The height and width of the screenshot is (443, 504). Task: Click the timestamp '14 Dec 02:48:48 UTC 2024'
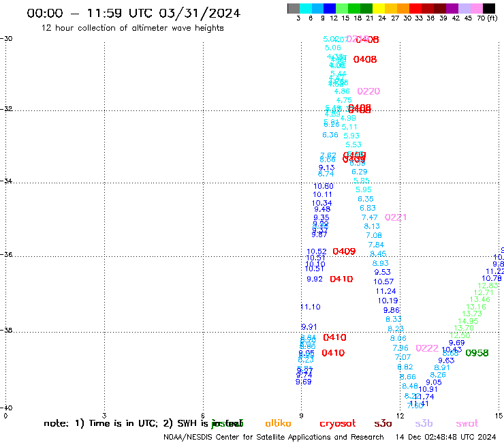pos(445,438)
